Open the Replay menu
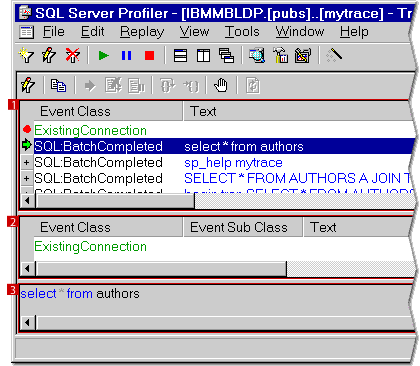Viewport: 420px width, 366px height. tap(142, 32)
